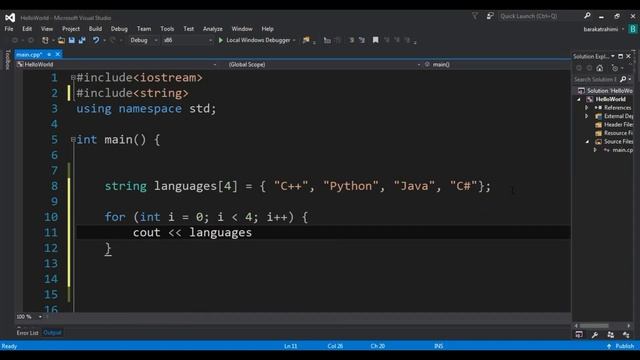Viewport: 640px width, 360px height.
Task: Click the uncomment lines toolbar icon
Action: (362, 40)
